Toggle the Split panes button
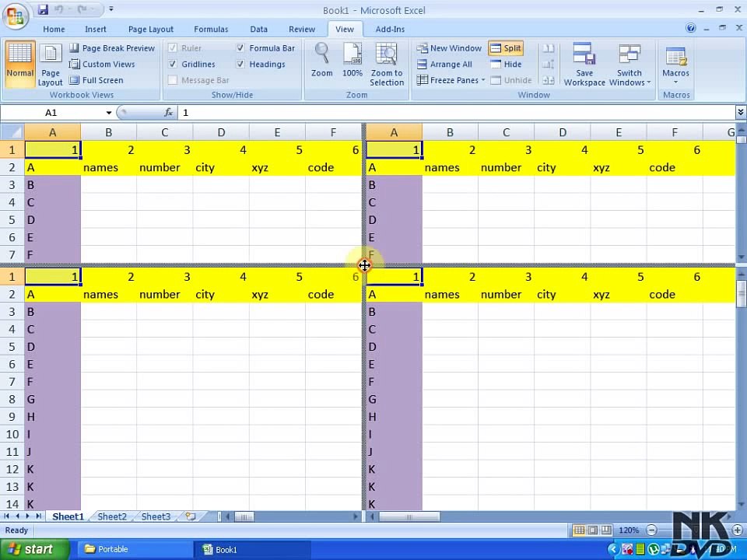747x560 pixels. click(x=506, y=48)
